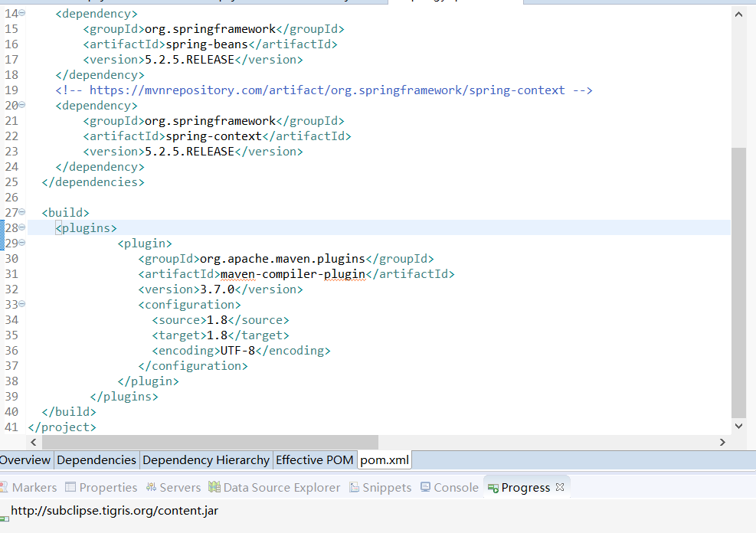The height and width of the screenshot is (533, 756).
Task: Switch to the Dependencies tab
Action: [x=97, y=459]
